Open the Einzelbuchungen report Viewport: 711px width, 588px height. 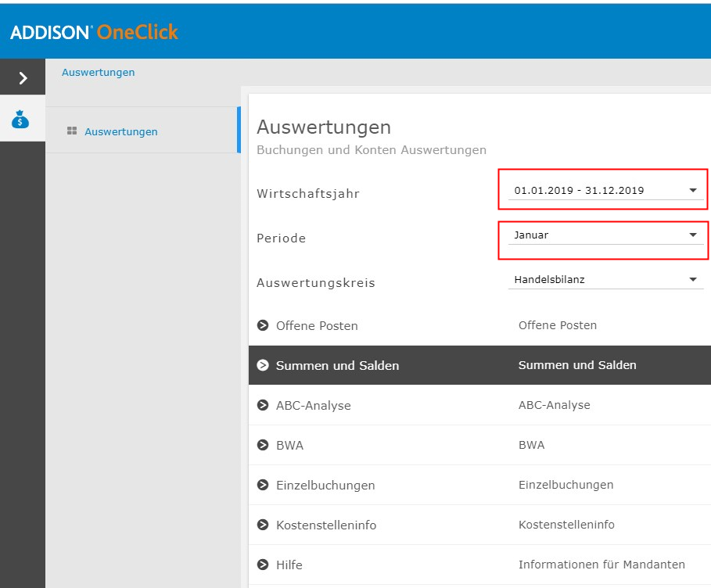[325, 486]
